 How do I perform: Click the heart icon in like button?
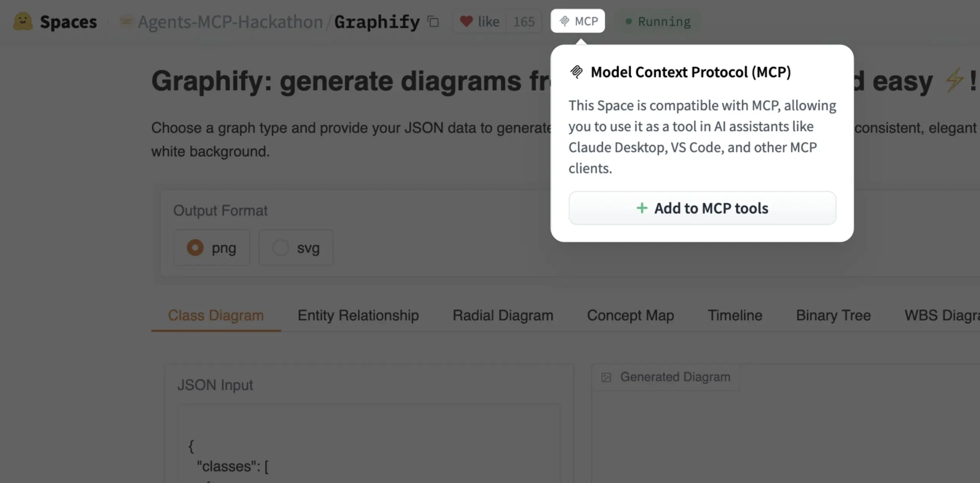(466, 21)
